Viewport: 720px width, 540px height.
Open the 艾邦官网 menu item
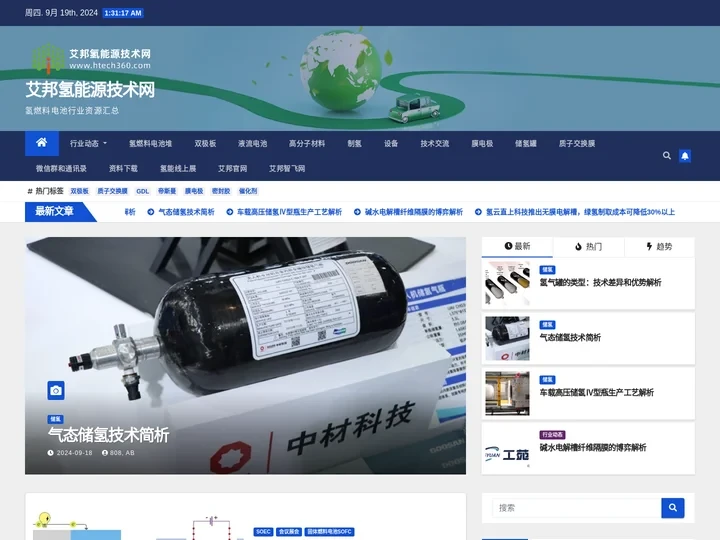232,169
